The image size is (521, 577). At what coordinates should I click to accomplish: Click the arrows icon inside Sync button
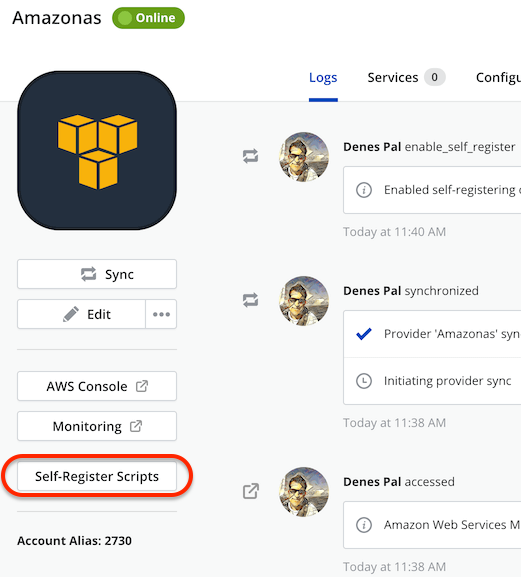pyautogui.click(x=88, y=274)
